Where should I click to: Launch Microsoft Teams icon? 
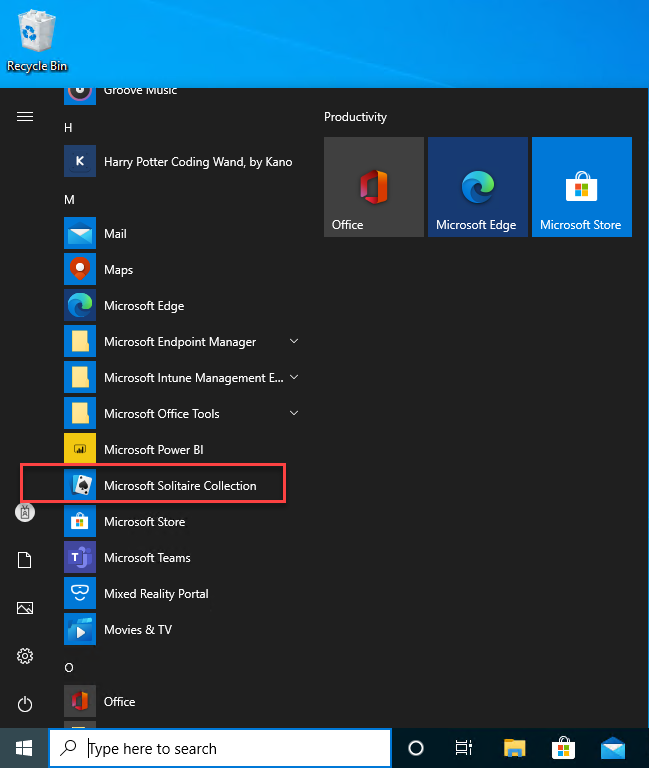tap(80, 557)
